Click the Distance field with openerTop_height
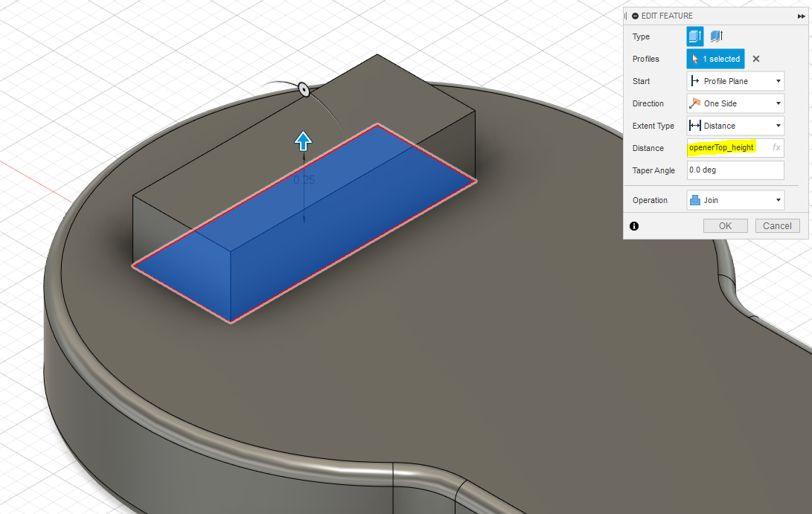The width and height of the screenshot is (812, 514). point(726,148)
